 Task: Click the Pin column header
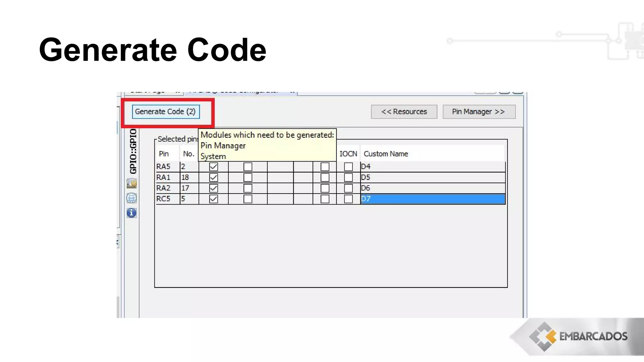168,154
